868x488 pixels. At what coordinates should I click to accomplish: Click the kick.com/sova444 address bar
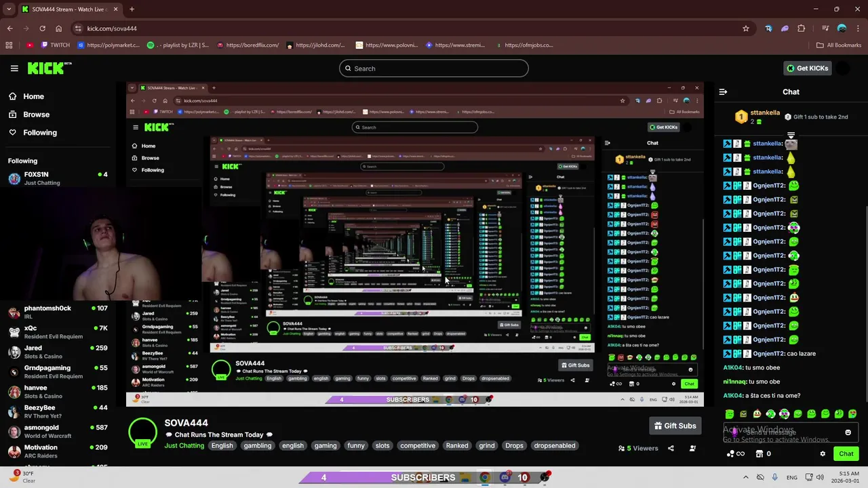(x=407, y=28)
